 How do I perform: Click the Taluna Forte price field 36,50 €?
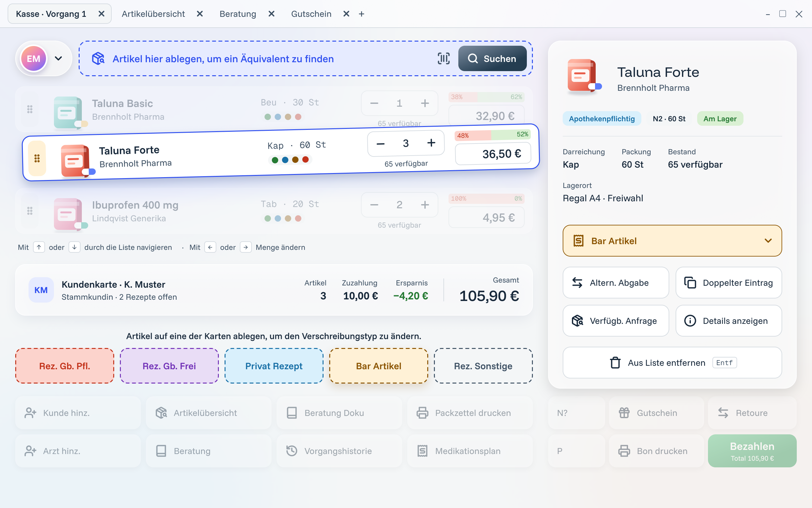tap(493, 154)
